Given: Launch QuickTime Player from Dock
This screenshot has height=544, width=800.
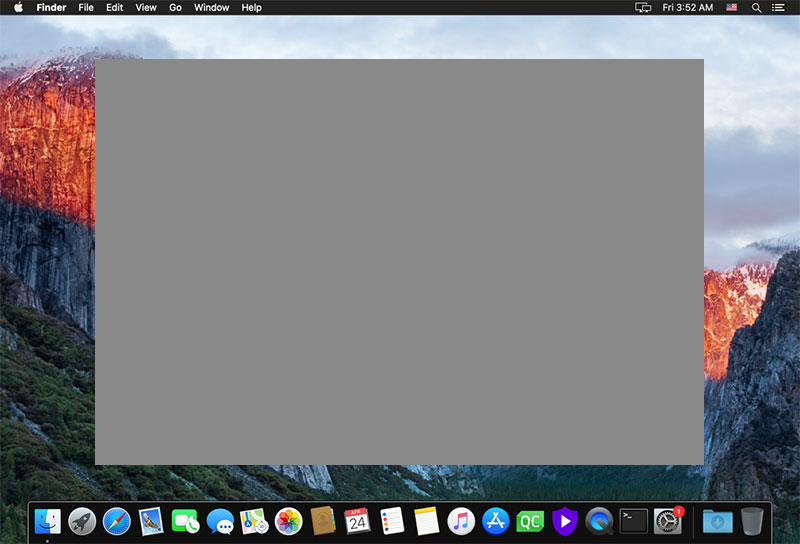Looking at the screenshot, I should point(599,522).
